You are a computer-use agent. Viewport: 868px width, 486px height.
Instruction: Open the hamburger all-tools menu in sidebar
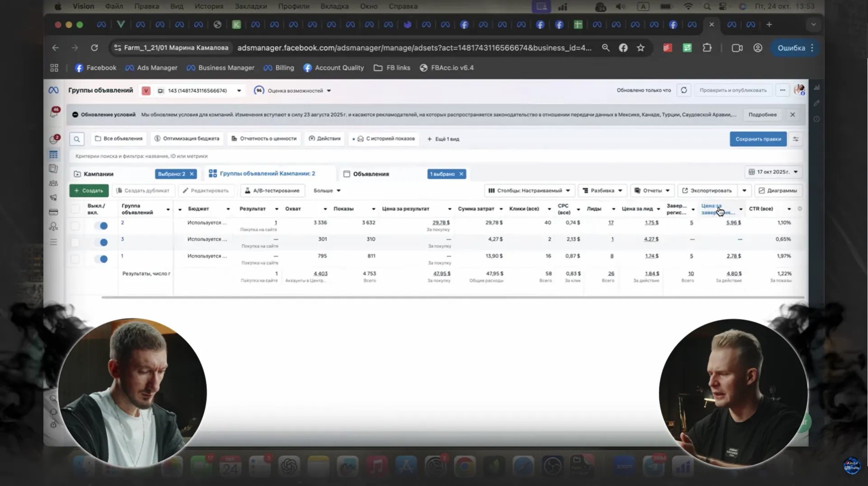(53, 242)
